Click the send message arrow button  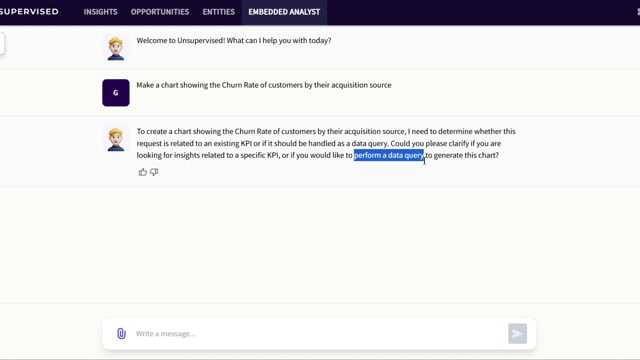pos(517,333)
